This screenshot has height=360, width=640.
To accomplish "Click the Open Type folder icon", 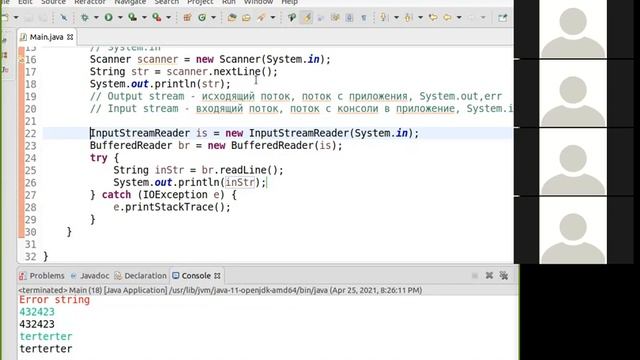I will (x=232, y=18).
